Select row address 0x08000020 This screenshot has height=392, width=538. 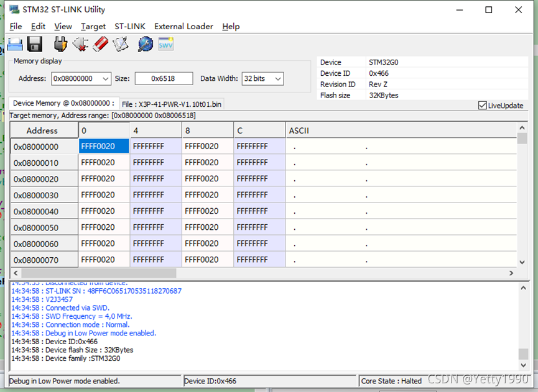(x=44, y=179)
